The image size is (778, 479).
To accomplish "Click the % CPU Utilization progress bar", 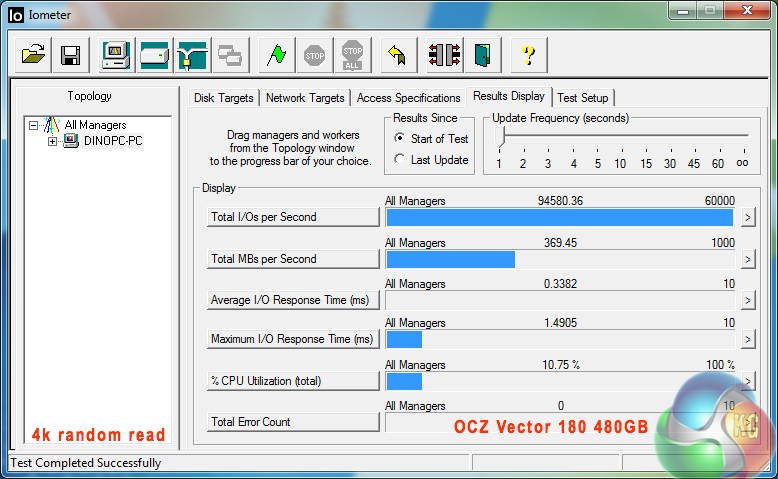I will (x=560, y=382).
